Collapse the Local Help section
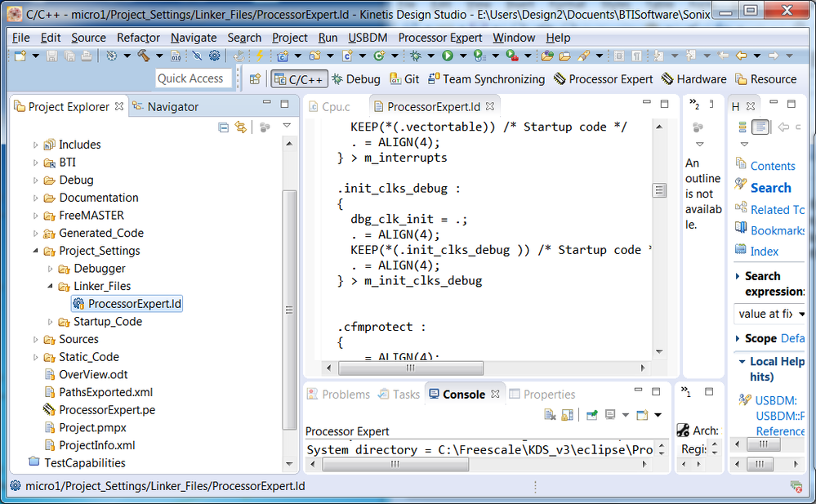 tap(742, 361)
